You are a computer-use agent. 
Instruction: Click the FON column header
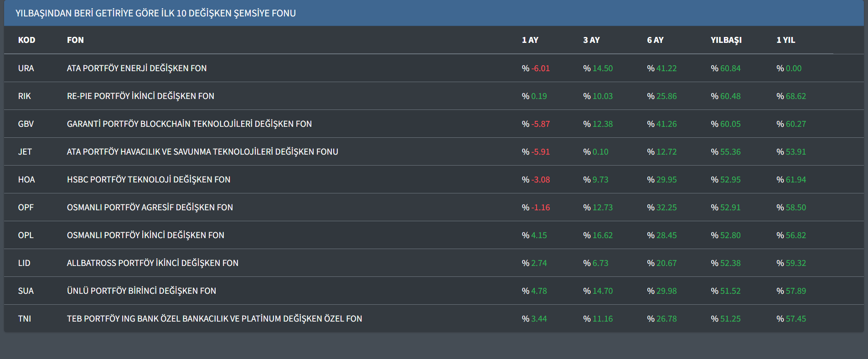coord(75,40)
